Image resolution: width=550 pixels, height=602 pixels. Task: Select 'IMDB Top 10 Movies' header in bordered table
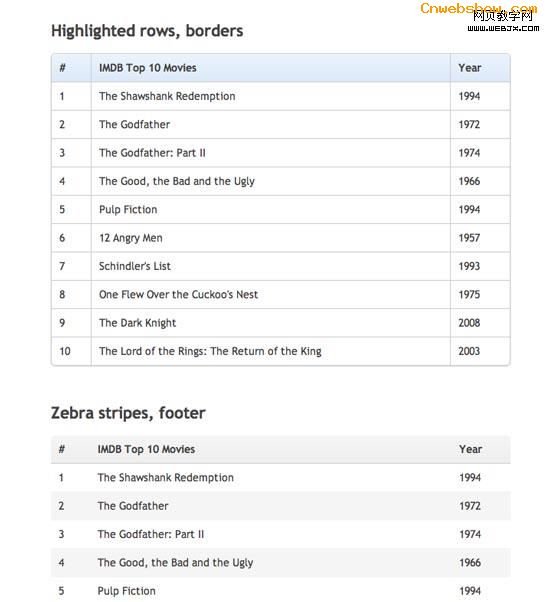coord(147,68)
